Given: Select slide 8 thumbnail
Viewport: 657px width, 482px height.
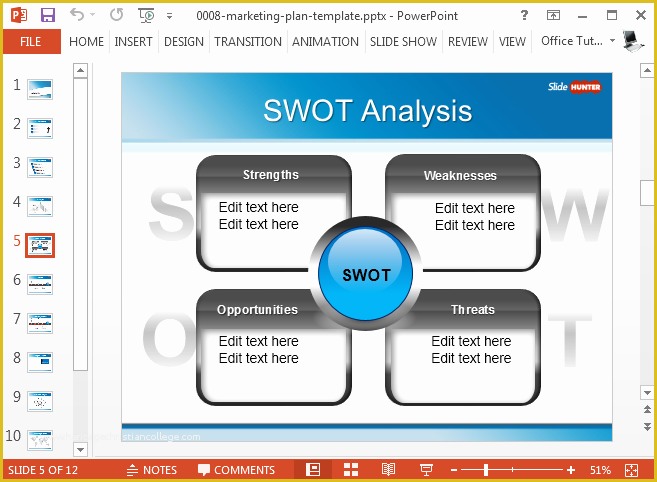Looking at the screenshot, I should [x=40, y=362].
